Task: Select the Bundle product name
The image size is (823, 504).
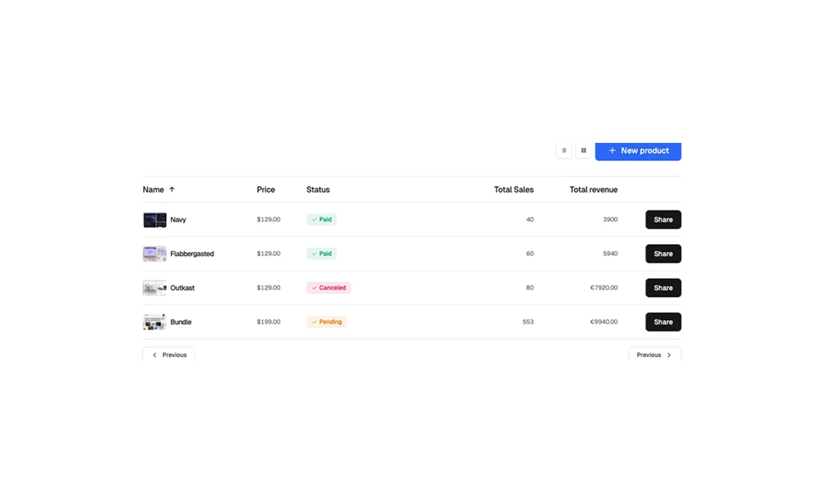Action: tap(181, 322)
